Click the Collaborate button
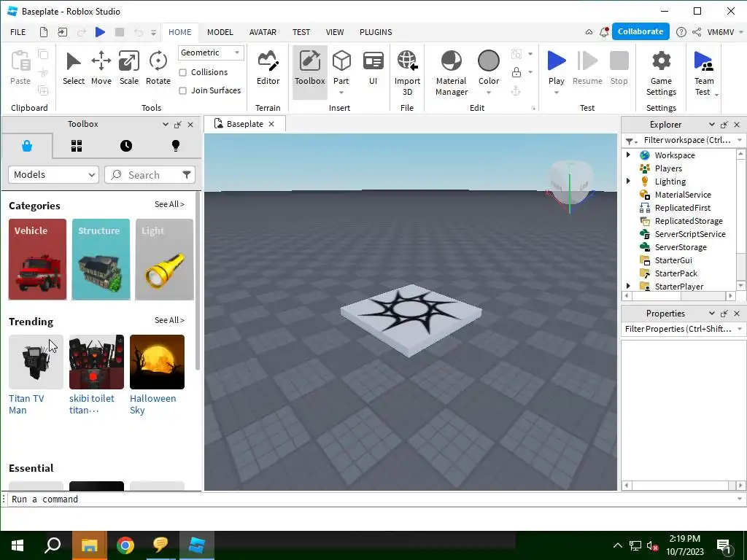 pyautogui.click(x=640, y=31)
